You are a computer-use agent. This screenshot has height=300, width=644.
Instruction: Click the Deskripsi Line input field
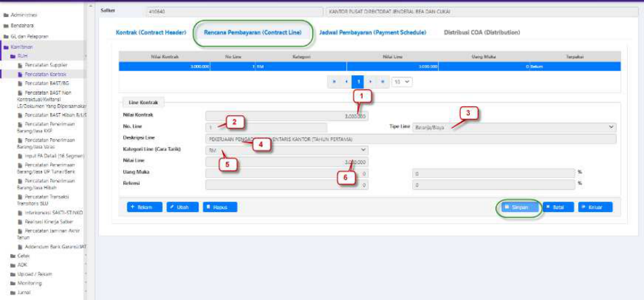(410, 139)
